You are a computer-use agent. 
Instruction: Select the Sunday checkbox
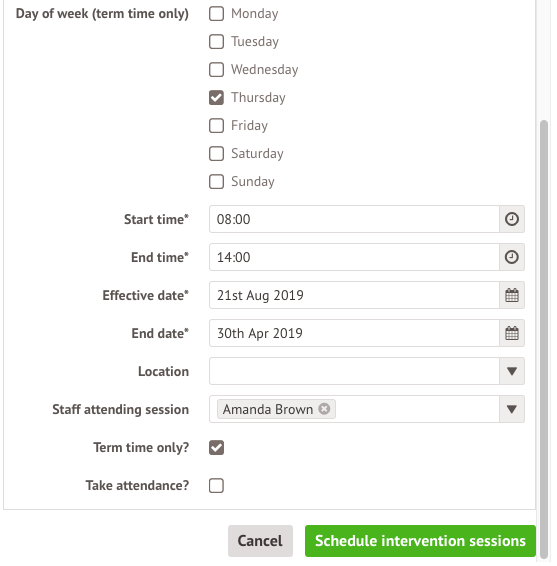(x=216, y=182)
